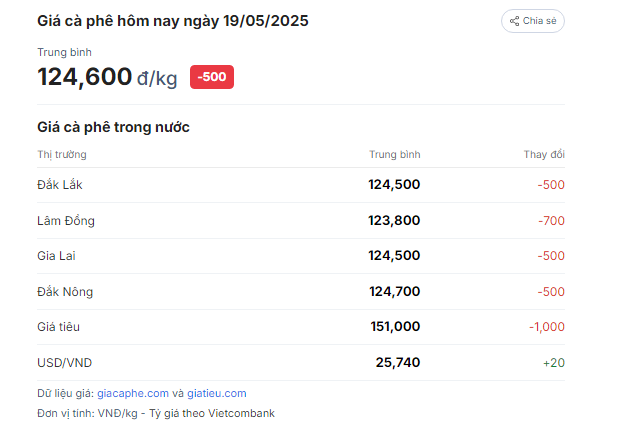Click the Chia sẻ button label
Screen dimensions: 636x441
tap(539, 21)
